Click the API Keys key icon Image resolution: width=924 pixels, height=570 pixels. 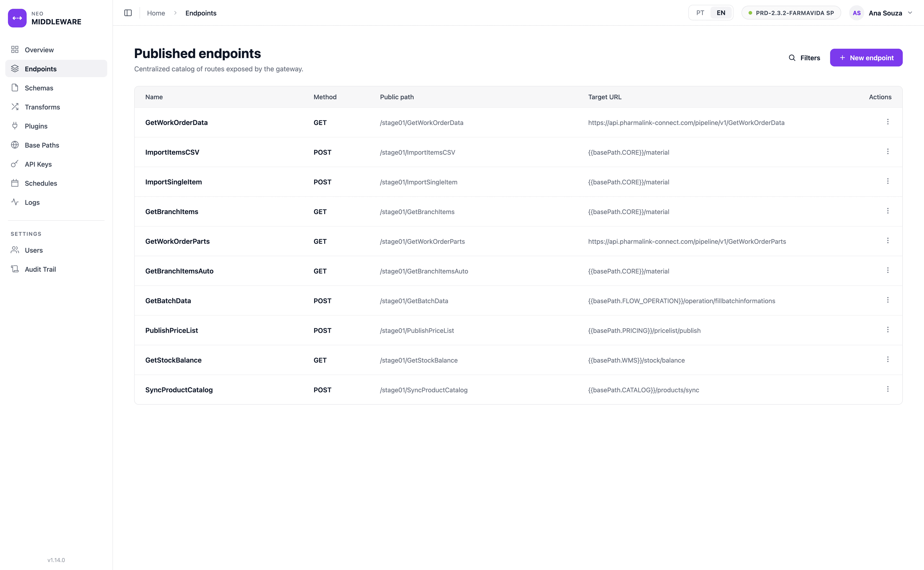15,164
